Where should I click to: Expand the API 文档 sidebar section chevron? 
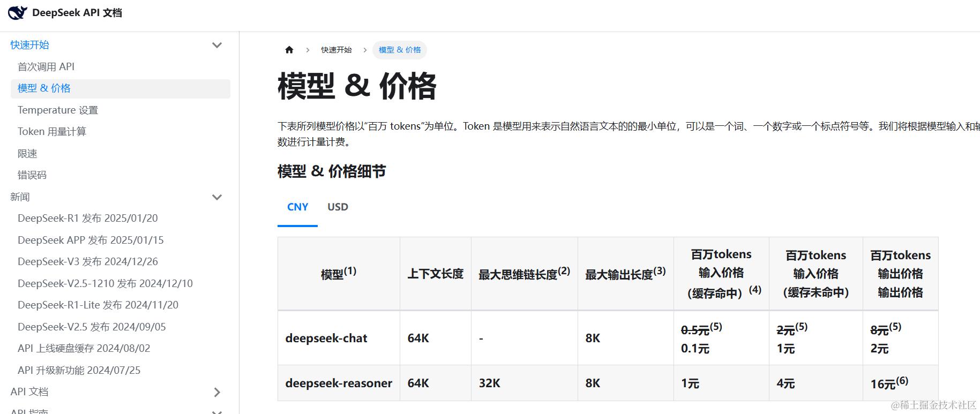(217, 392)
